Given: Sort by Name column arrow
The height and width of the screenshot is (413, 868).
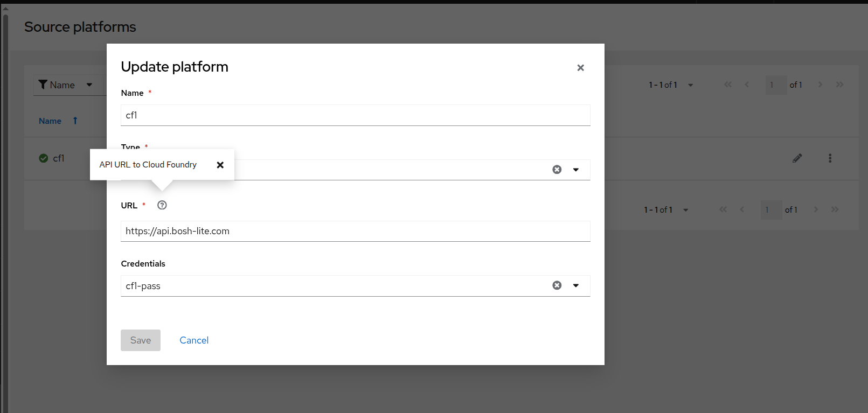Looking at the screenshot, I should tap(75, 121).
